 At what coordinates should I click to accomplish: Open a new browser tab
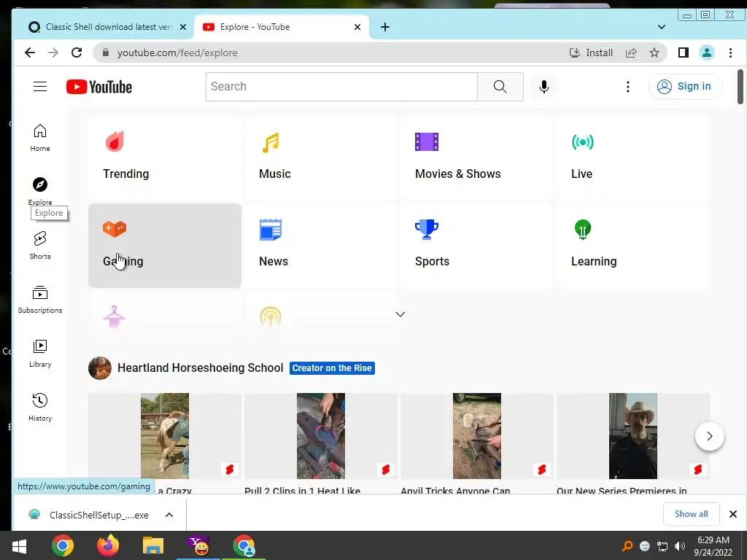[x=385, y=27]
